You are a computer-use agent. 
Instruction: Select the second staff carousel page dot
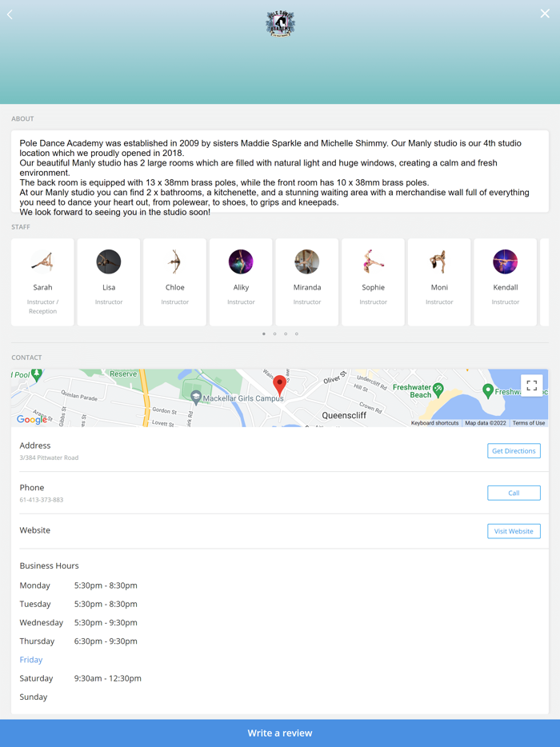click(274, 334)
